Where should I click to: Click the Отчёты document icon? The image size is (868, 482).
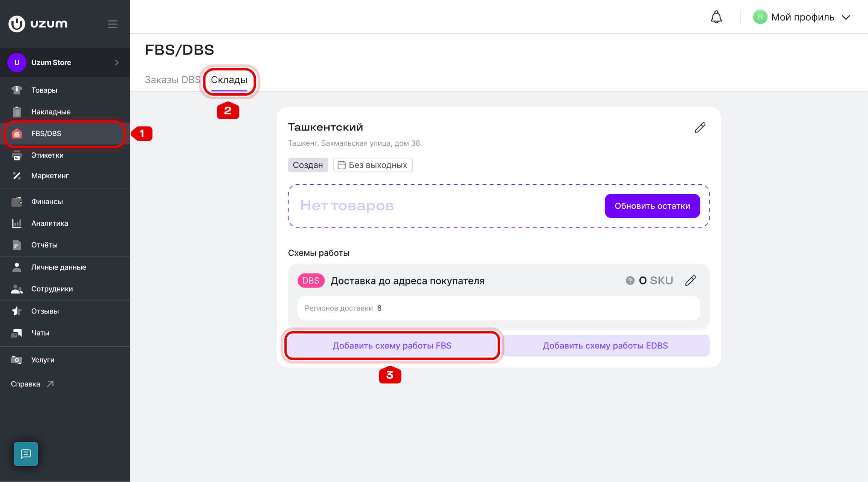[x=17, y=245]
